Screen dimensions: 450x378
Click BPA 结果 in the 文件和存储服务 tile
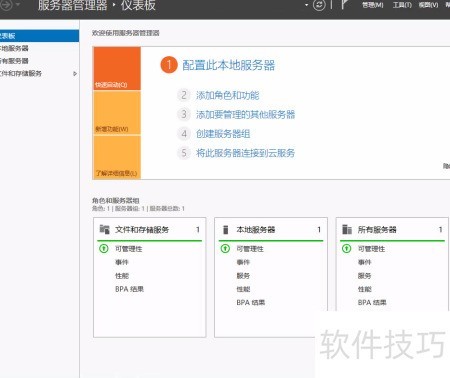129,289
